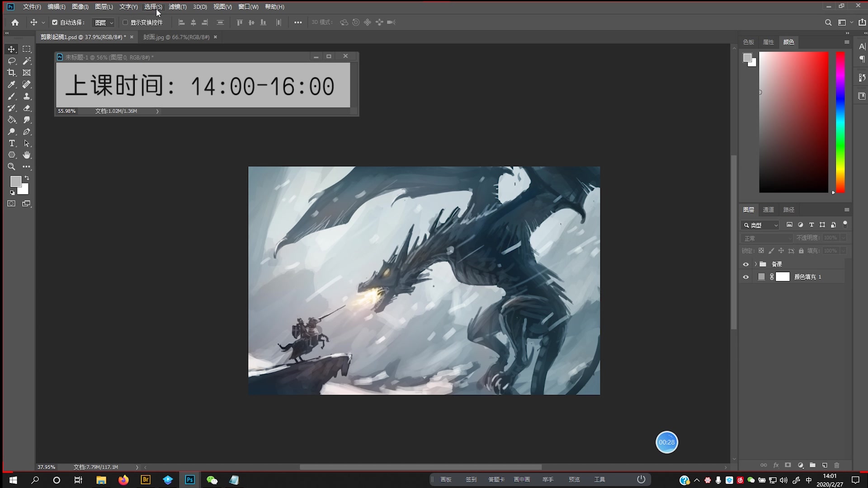Click the foreground color swatch in toolbar
The height and width of the screenshot is (488, 868).
16,181
